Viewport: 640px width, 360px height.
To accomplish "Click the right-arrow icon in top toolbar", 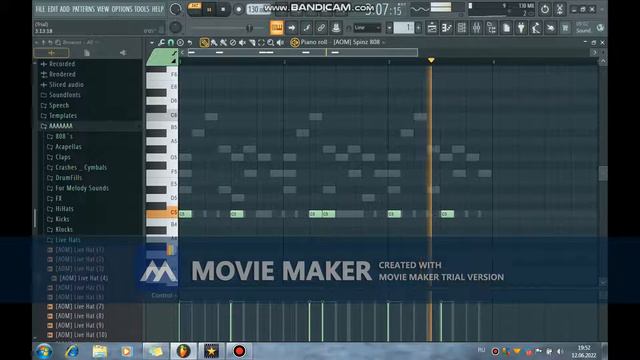I will coord(291,28).
